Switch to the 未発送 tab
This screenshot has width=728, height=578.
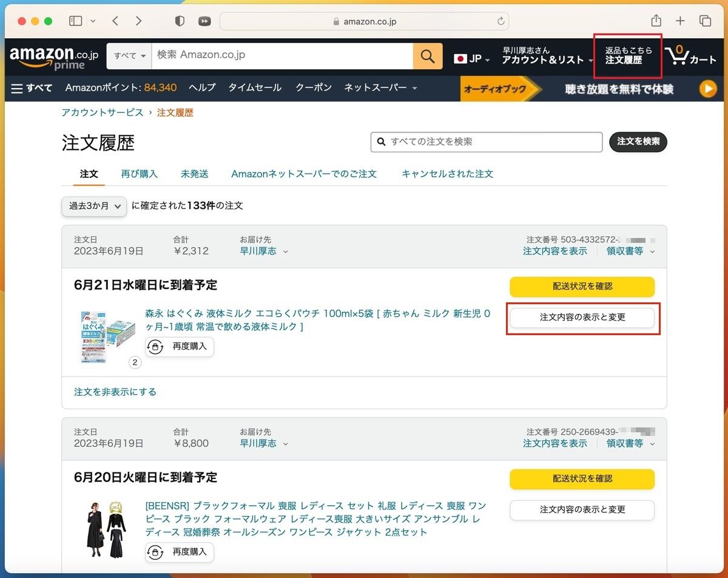click(x=194, y=174)
